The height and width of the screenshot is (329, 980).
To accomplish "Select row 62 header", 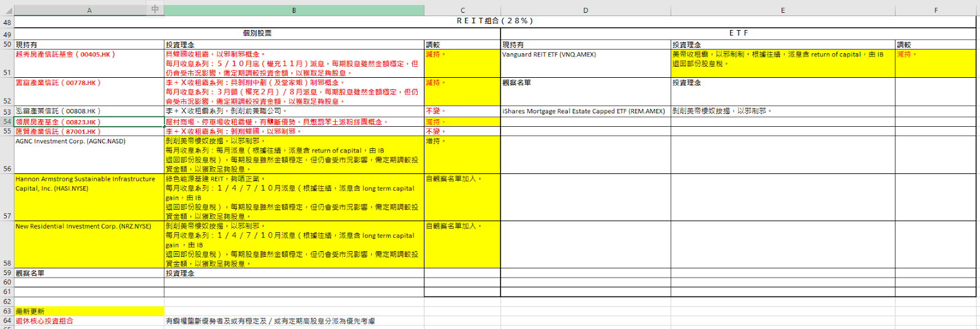I will [x=7, y=301].
